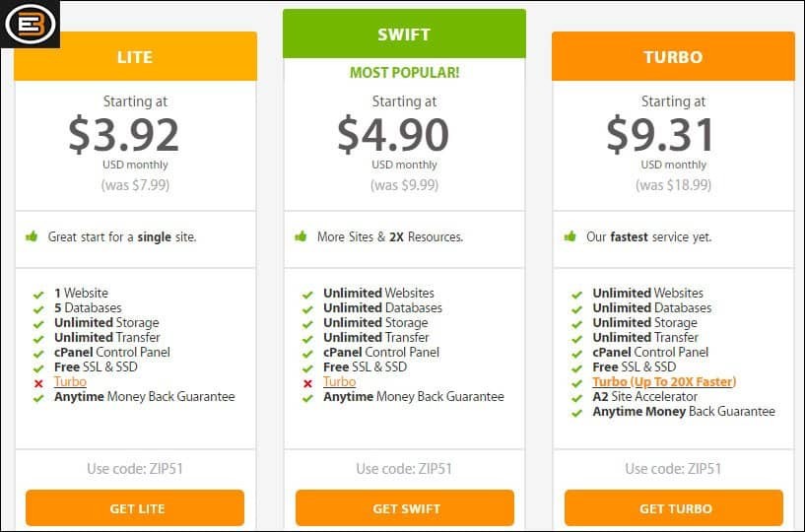The image size is (805, 532).
Task: Open Turbo (Up To 20X Faster) link
Action: pyautogui.click(x=664, y=382)
